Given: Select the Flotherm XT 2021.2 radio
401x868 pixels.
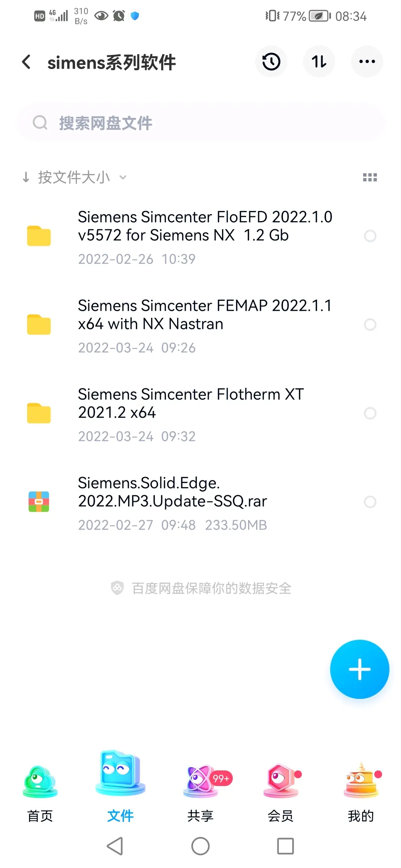Looking at the screenshot, I should 370,413.
